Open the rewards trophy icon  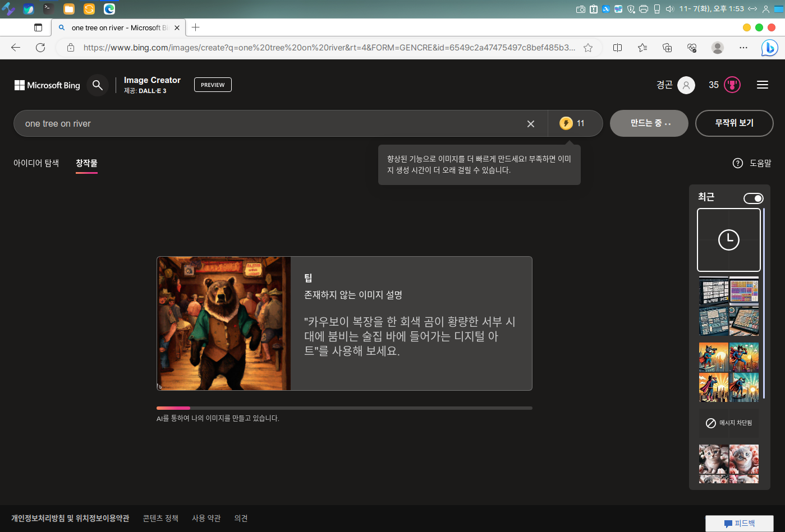tap(732, 85)
